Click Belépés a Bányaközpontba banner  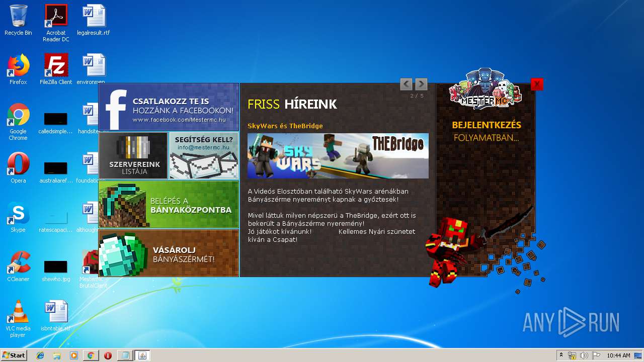[x=169, y=204]
